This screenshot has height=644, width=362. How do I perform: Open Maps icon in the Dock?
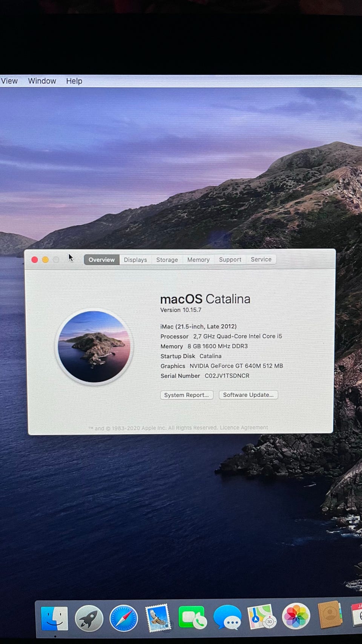coord(262,617)
